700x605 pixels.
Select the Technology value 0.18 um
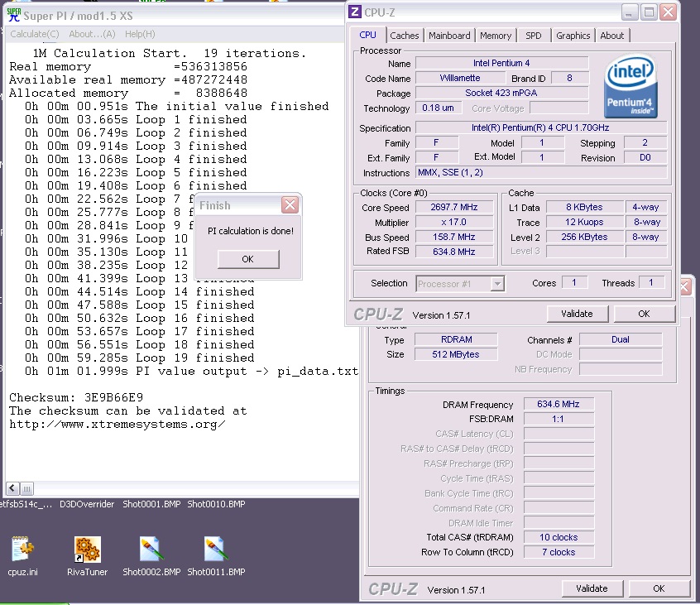point(438,108)
